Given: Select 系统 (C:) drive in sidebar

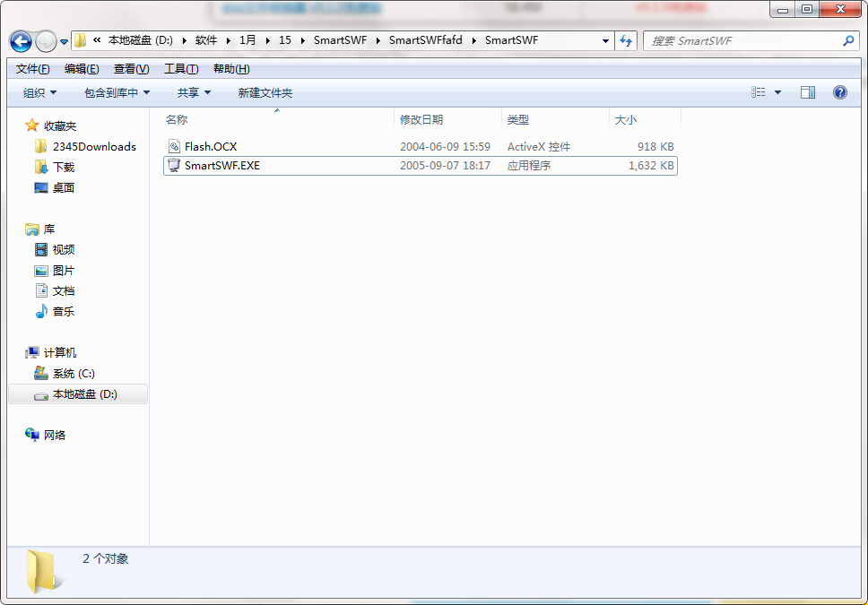Looking at the screenshot, I should click(74, 373).
